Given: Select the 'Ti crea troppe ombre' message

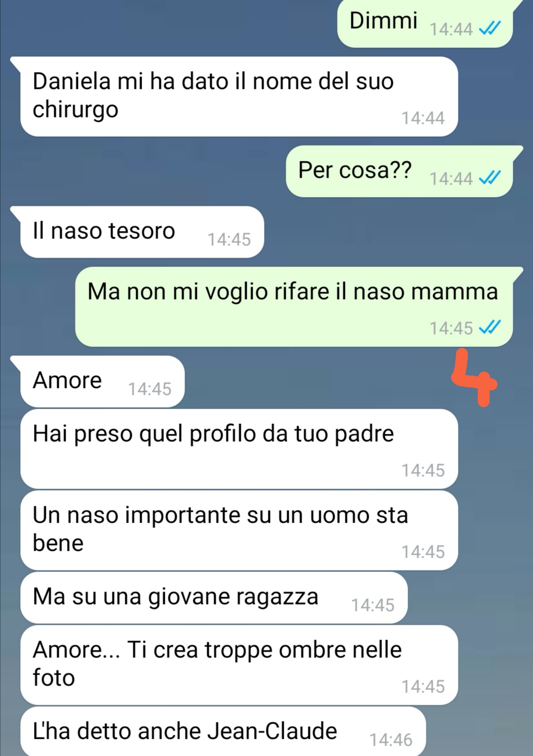Looking at the screenshot, I should pos(239,665).
